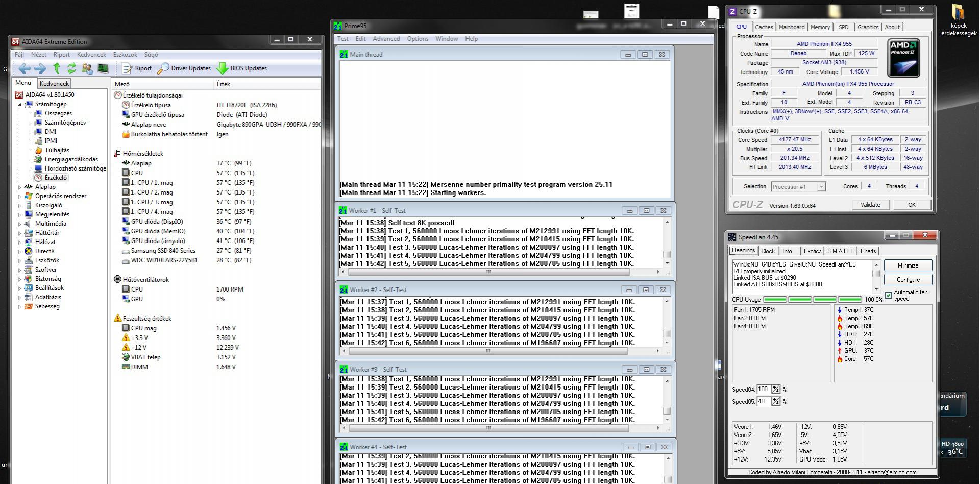The width and height of the screenshot is (980, 484).
Task: Click the Mező column header
Action: [x=163, y=84]
